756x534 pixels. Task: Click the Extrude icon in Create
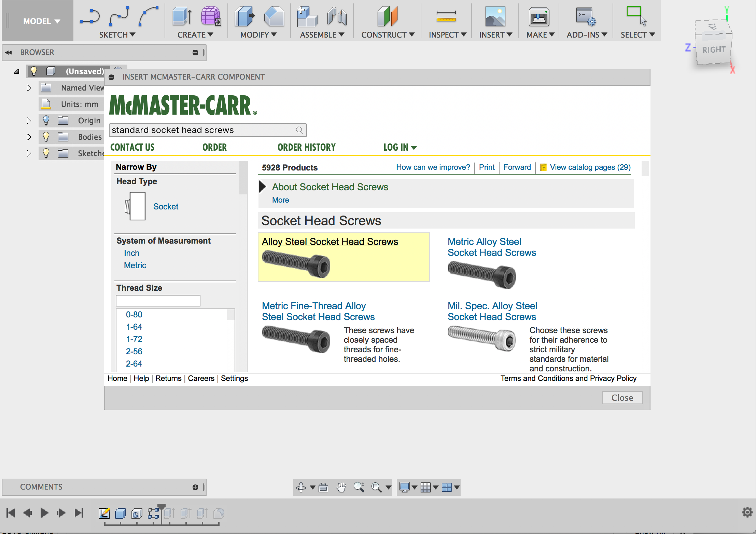click(182, 16)
